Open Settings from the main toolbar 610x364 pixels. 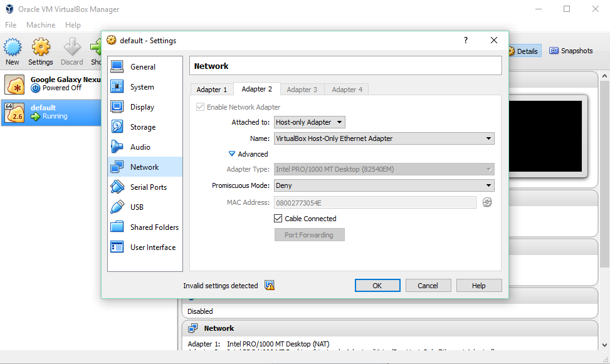(41, 51)
